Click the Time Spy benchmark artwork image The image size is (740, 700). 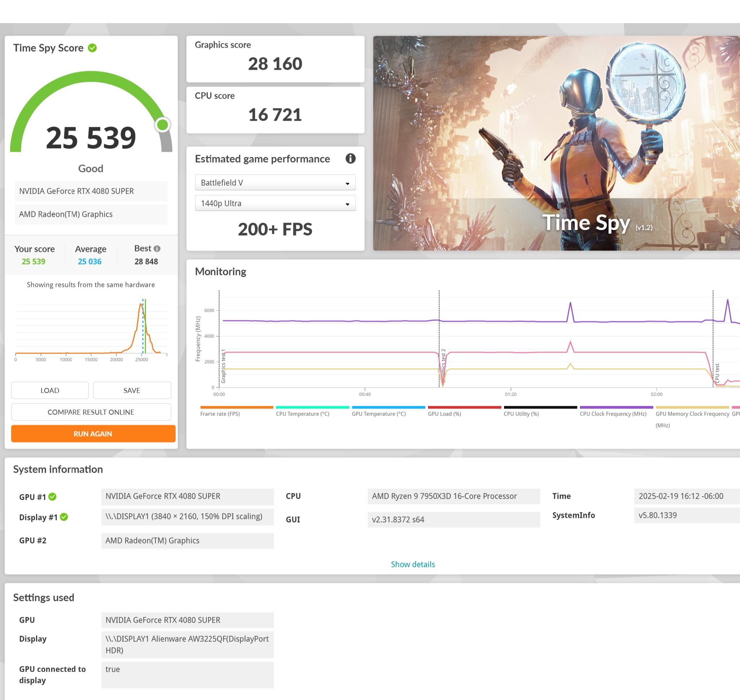[x=556, y=143]
